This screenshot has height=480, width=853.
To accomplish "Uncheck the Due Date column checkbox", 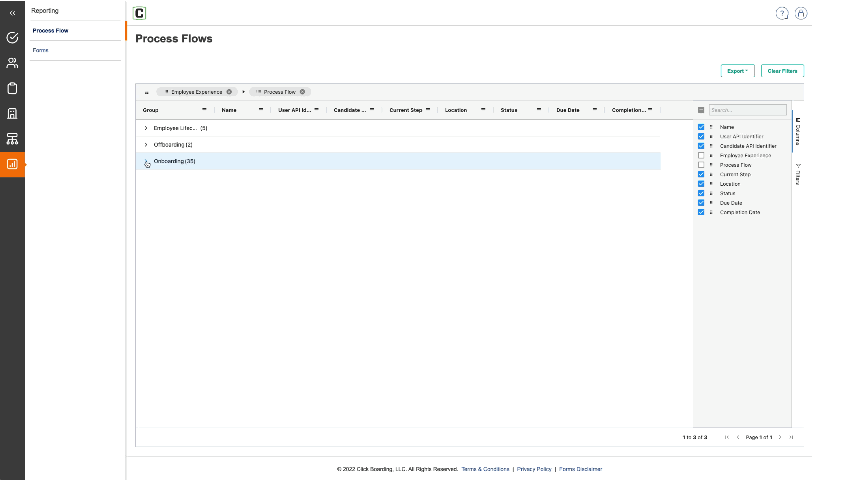I will coord(701,203).
